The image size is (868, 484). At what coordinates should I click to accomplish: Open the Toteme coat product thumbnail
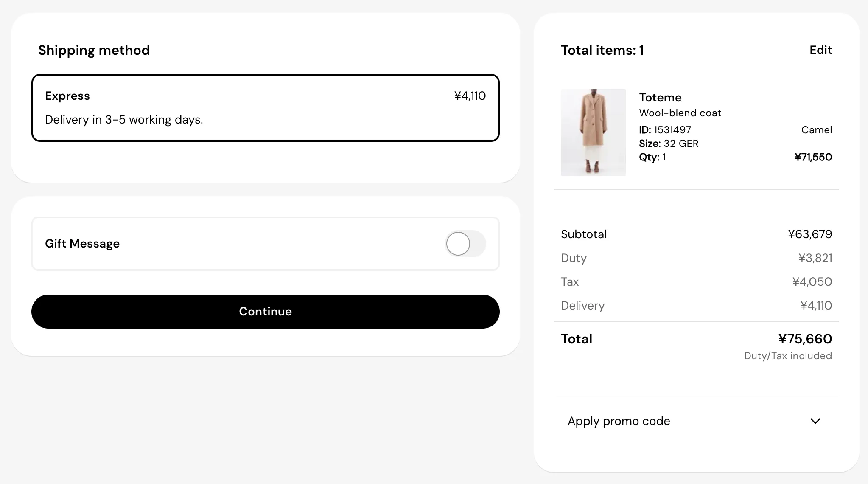593,132
